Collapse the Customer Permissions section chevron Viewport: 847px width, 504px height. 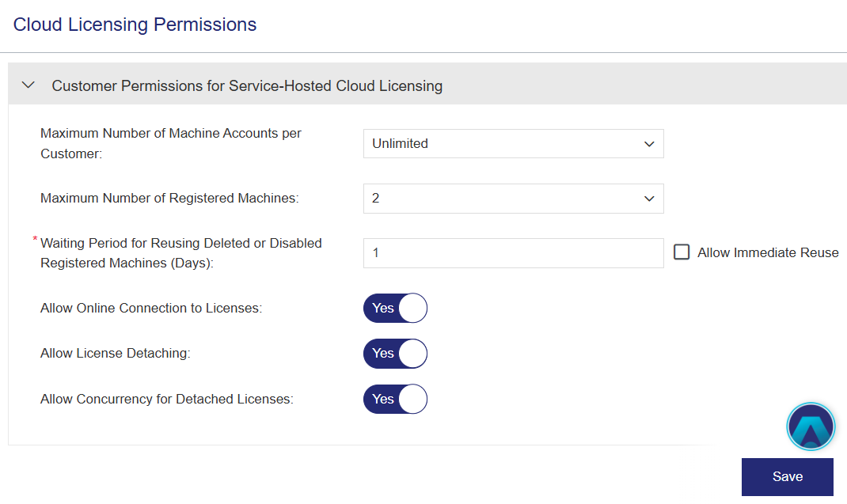(x=28, y=85)
